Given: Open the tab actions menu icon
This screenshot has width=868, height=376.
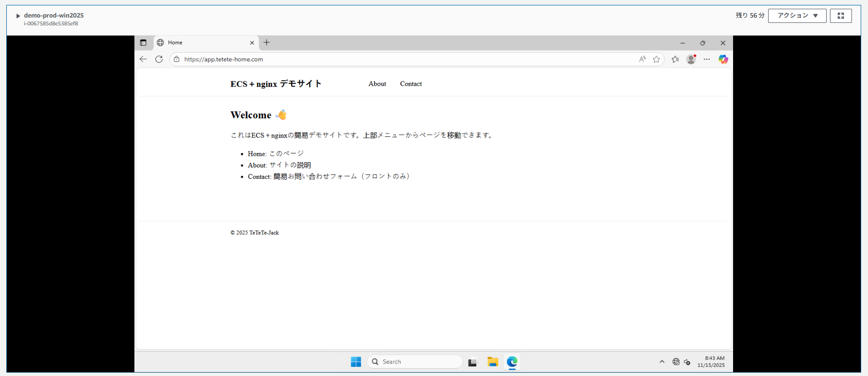Looking at the screenshot, I should [x=143, y=43].
